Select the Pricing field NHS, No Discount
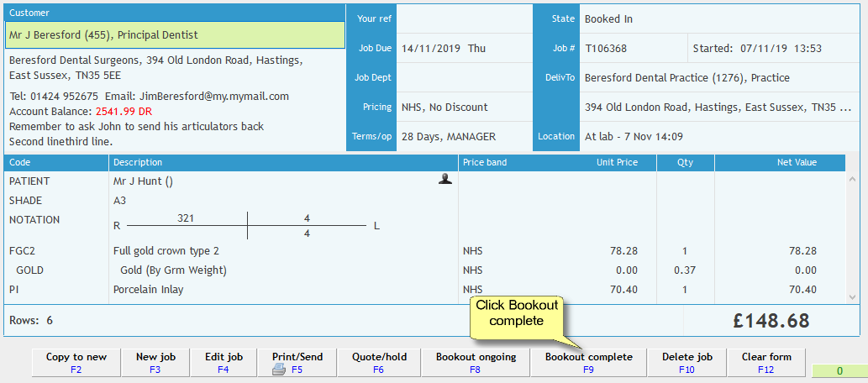Image resolution: width=868 pixels, height=383 pixels. (464, 108)
